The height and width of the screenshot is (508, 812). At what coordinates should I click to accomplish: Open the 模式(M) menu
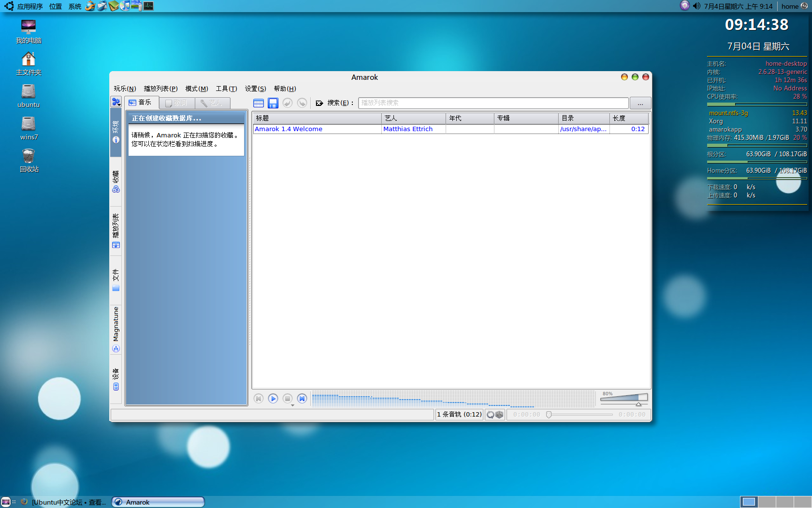click(x=197, y=89)
